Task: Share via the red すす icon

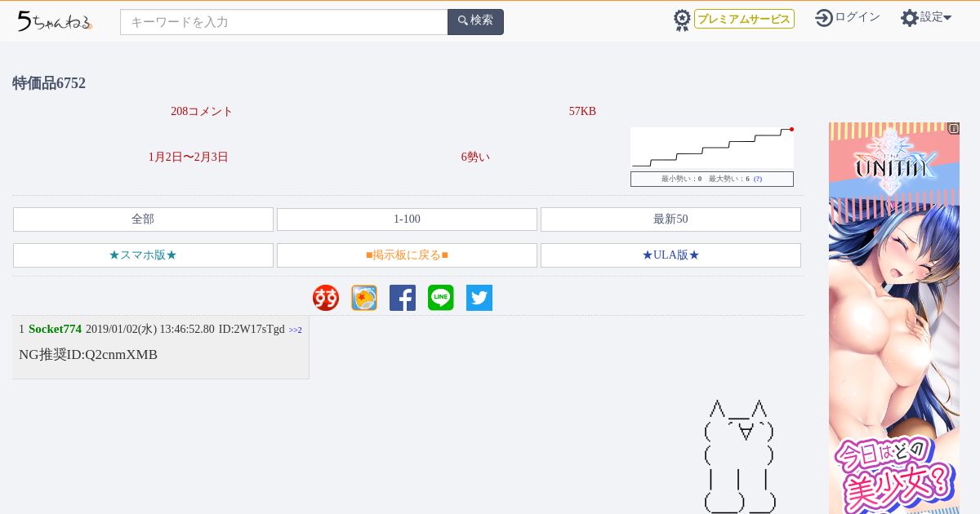Action: 326,298
